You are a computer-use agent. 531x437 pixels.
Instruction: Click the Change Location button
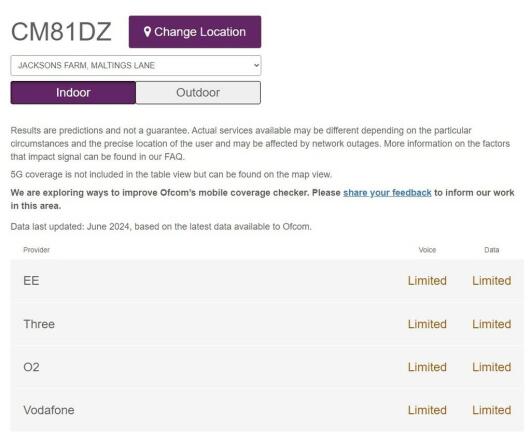195,32
